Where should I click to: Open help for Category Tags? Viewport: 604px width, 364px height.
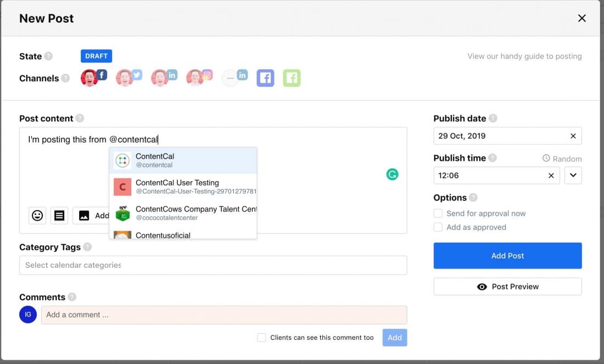[x=87, y=247]
